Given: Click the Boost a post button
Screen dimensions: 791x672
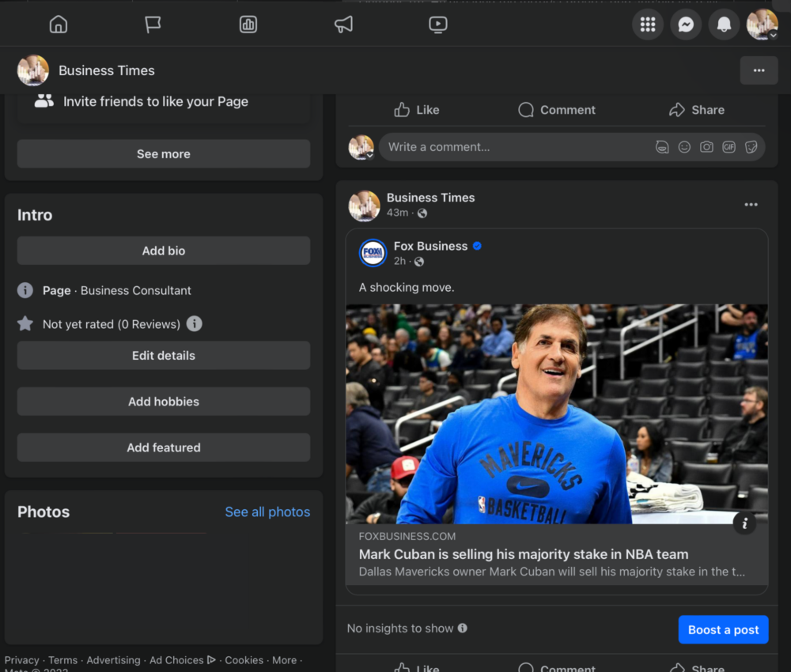Looking at the screenshot, I should (x=724, y=629).
